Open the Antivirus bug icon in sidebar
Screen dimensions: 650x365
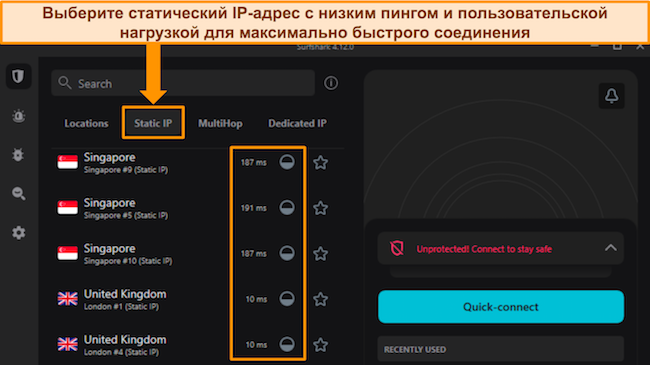tap(18, 155)
